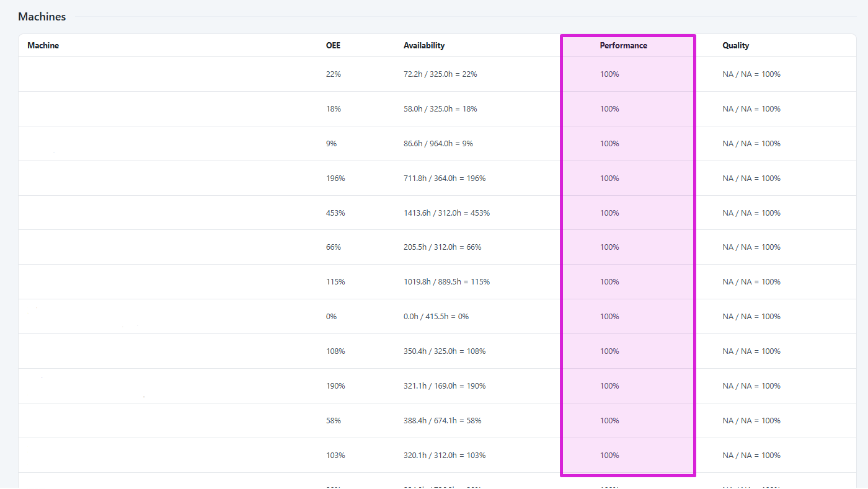The width and height of the screenshot is (868, 489).
Task: Select the Quality column header
Action: [x=735, y=45]
